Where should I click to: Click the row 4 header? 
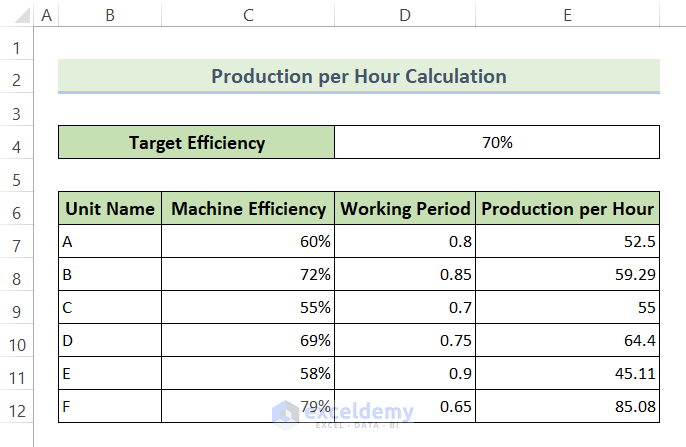pos(16,143)
